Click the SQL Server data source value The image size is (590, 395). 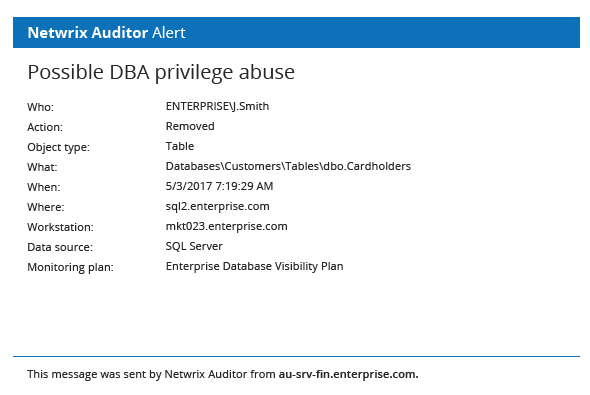(194, 246)
